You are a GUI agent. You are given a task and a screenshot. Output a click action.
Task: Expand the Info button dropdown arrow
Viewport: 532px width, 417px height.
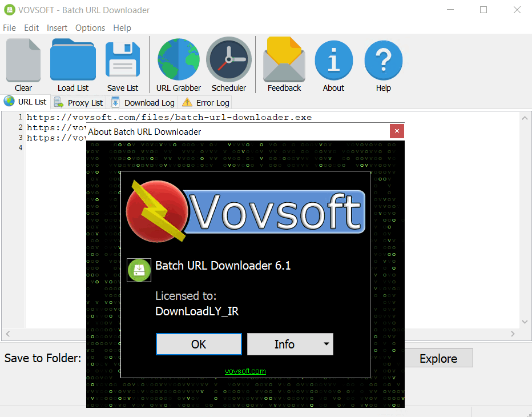click(327, 344)
